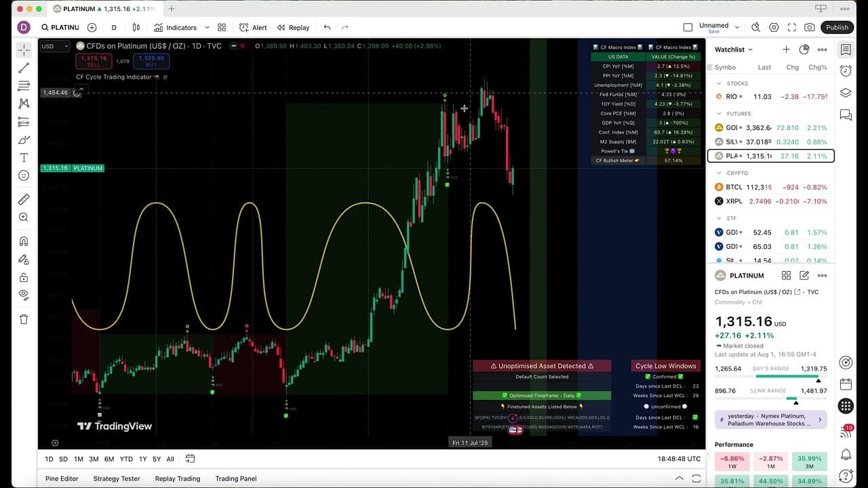This screenshot has width=868, height=488.
Task: Open the USD currency dropdown
Action: pos(54,46)
